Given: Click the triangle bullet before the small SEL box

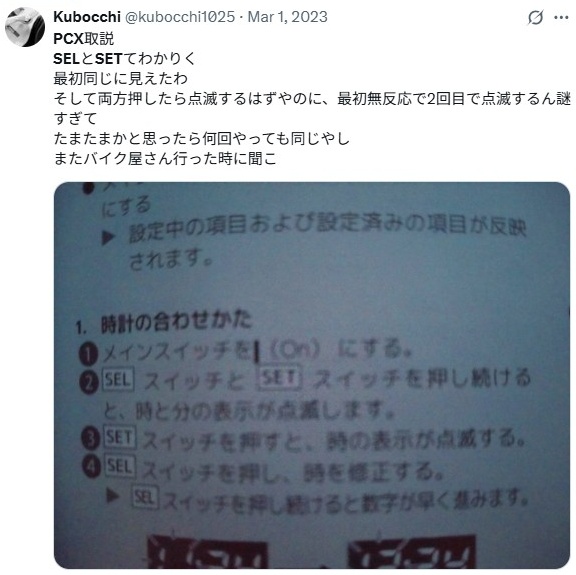Looking at the screenshot, I should 112,496.
